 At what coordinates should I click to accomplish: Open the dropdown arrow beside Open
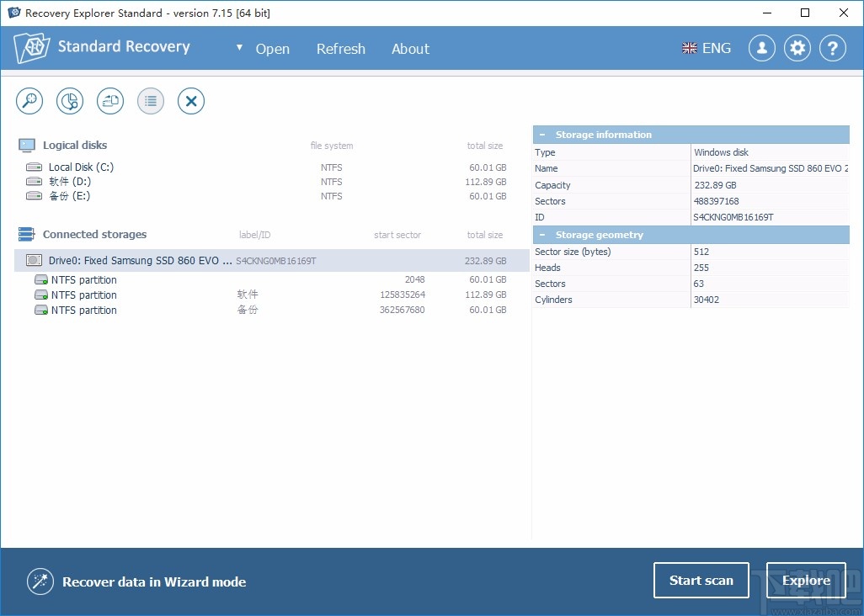[x=239, y=48]
